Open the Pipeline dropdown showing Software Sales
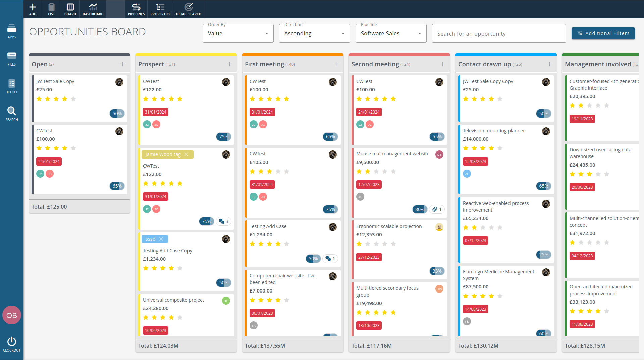Image resolution: width=644 pixels, height=360 pixels. click(x=391, y=33)
